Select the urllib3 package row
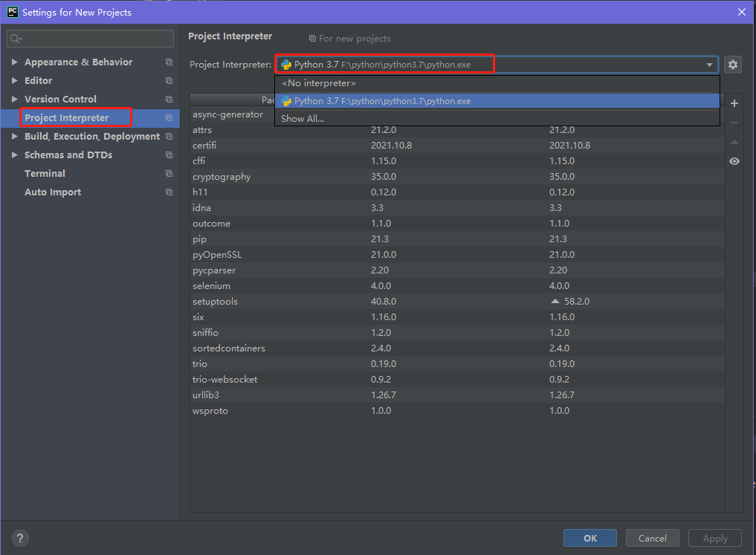 457,395
